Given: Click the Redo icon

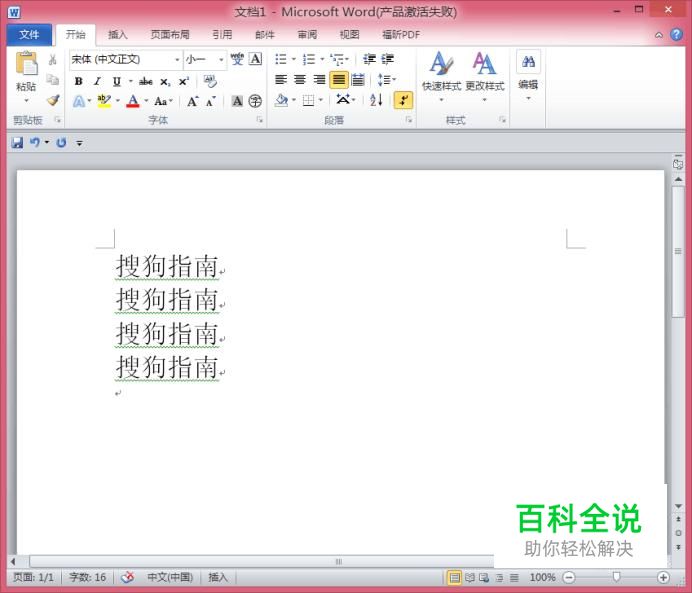Looking at the screenshot, I should click(x=61, y=142).
